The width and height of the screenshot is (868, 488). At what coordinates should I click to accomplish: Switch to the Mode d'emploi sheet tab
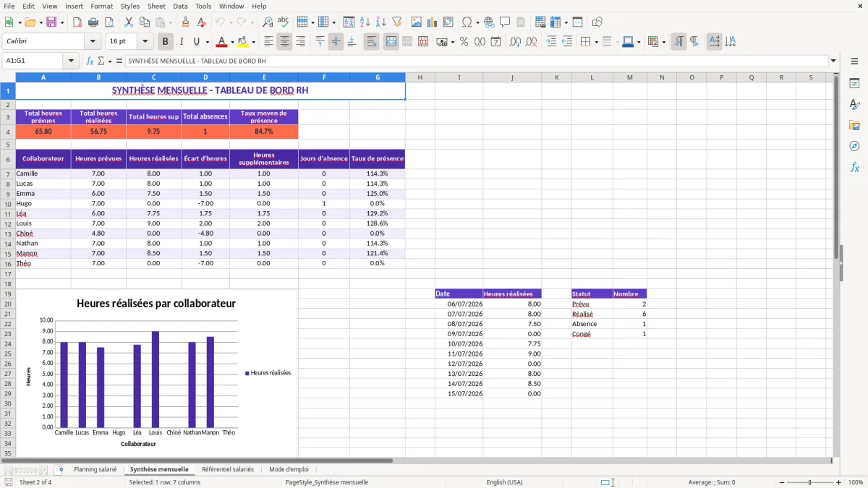[289, 469]
